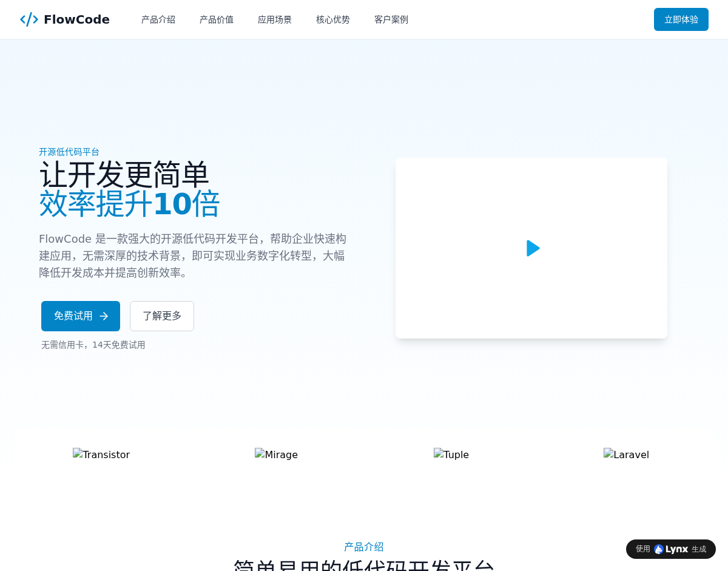728x571 pixels.
Task: Click the arrow icon inside 免费试用
Action: click(x=104, y=316)
